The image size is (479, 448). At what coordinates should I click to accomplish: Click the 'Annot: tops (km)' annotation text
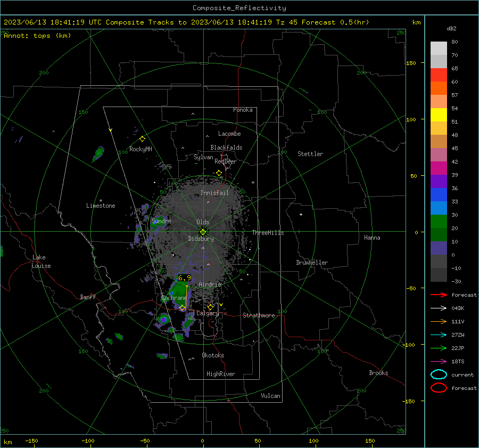pos(37,36)
